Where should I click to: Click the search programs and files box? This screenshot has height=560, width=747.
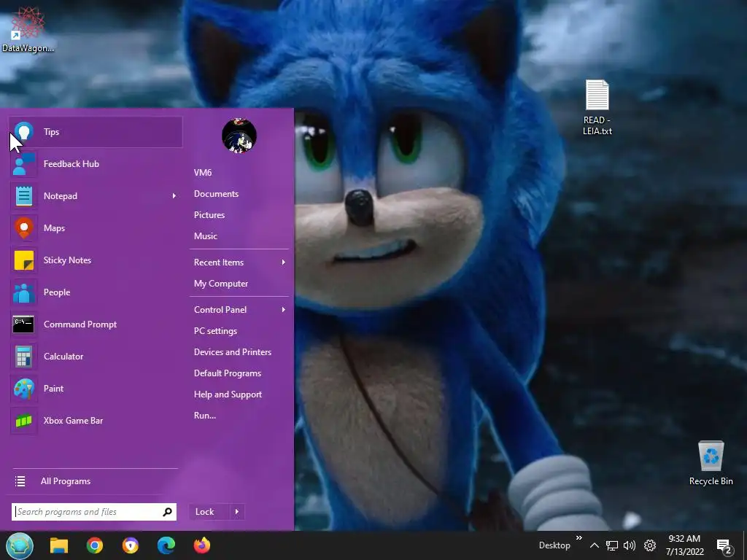(94, 512)
